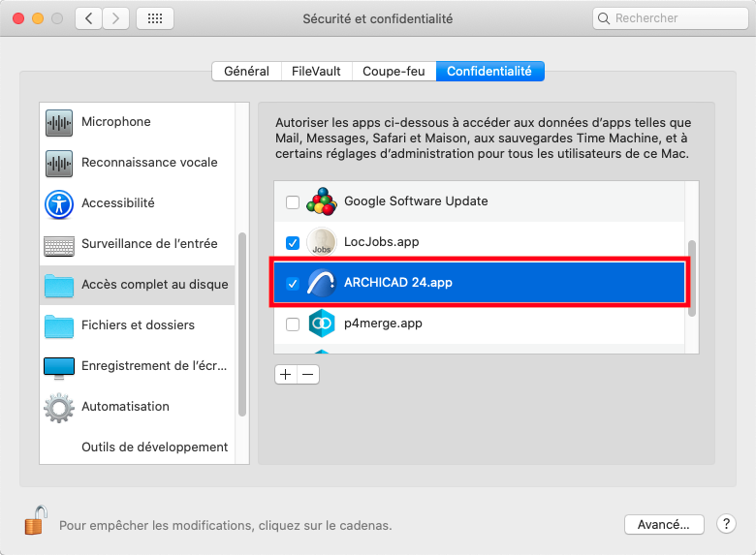Click the apps list scrollbar
This screenshot has height=555, width=756.
[692, 278]
